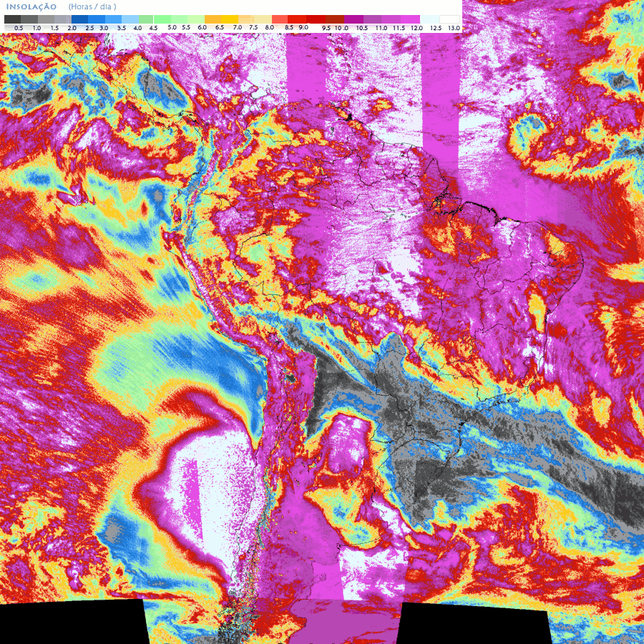The width and height of the screenshot is (644, 644).
Task: Click the dark magenta swatch above 10.5
Action: coord(353,19)
